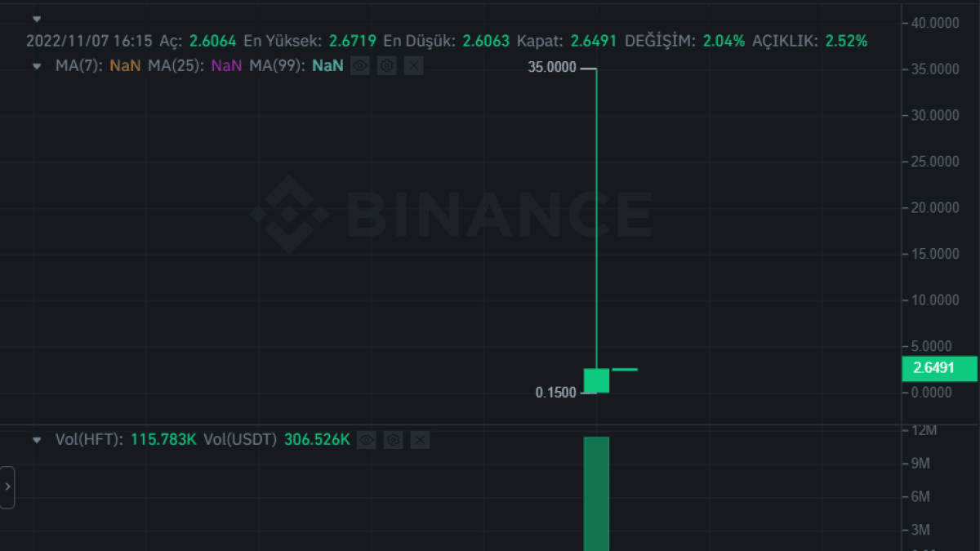Click the 0.1500 low price marker

pyautogui.click(x=555, y=393)
